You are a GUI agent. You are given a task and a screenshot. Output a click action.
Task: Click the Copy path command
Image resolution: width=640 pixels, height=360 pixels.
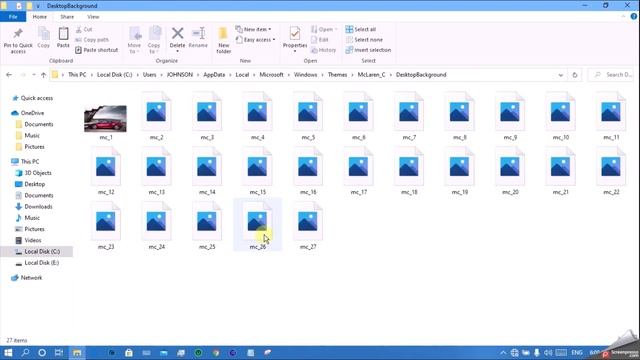92,40
